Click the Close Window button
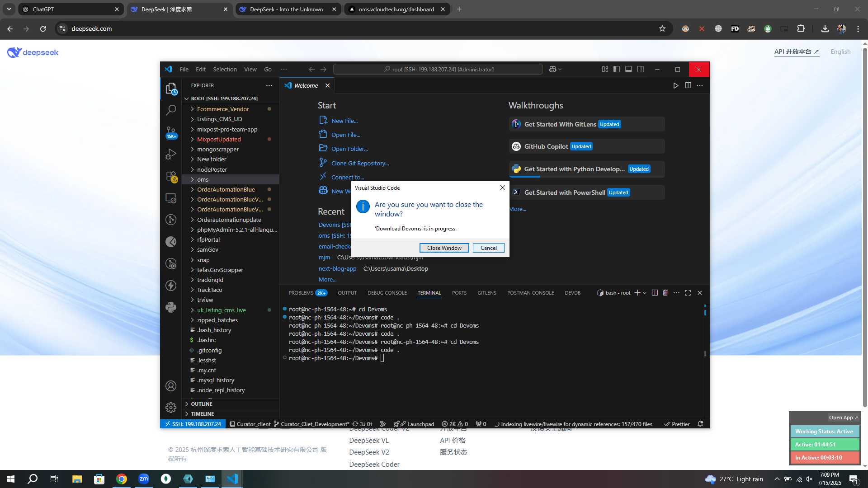This screenshot has width=868, height=488. pyautogui.click(x=444, y=248)
